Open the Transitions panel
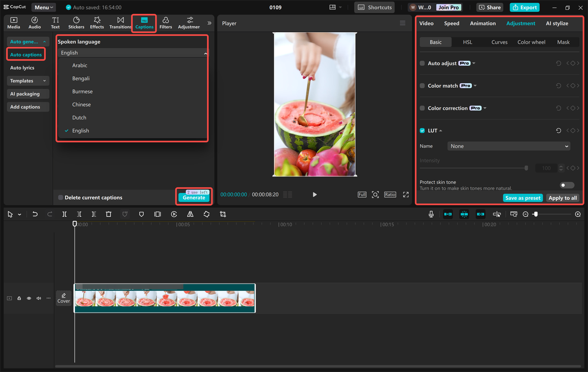Image resolution: width=588 pixels, height=372 pixels. coord(120,22)
